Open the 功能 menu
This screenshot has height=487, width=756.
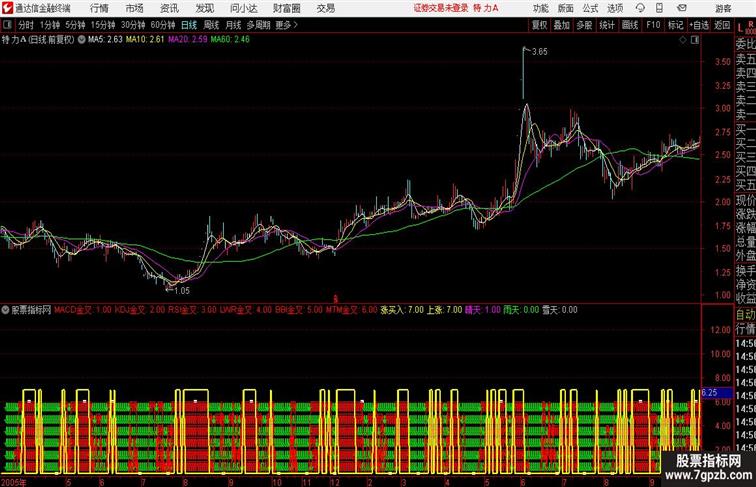[x=540, y=8]
